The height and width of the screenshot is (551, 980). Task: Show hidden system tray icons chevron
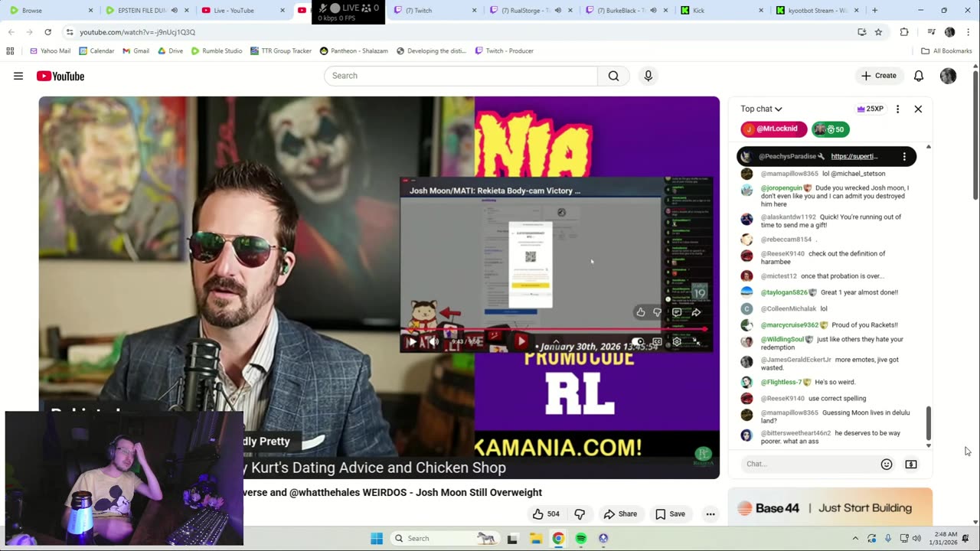(x=855, y=538)
